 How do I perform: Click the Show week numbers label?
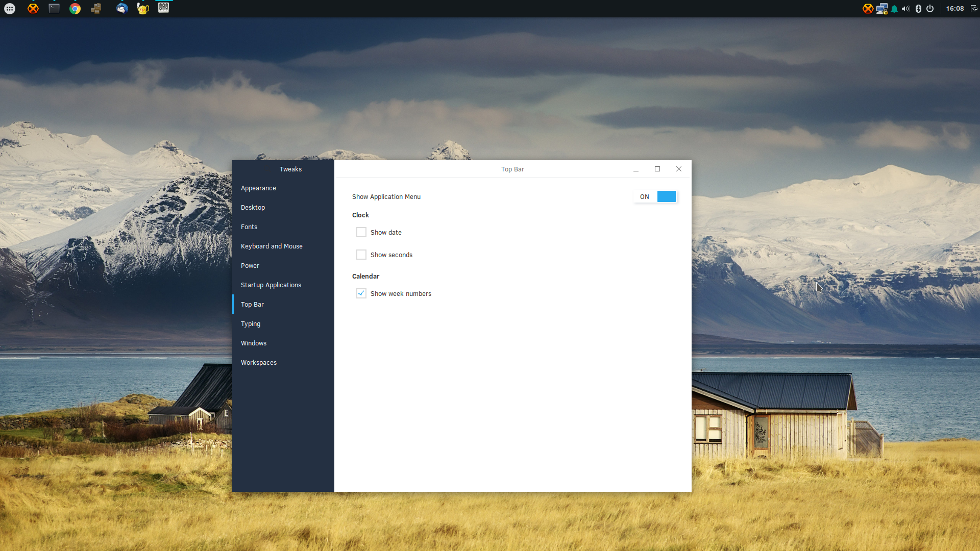coord(401,293)
